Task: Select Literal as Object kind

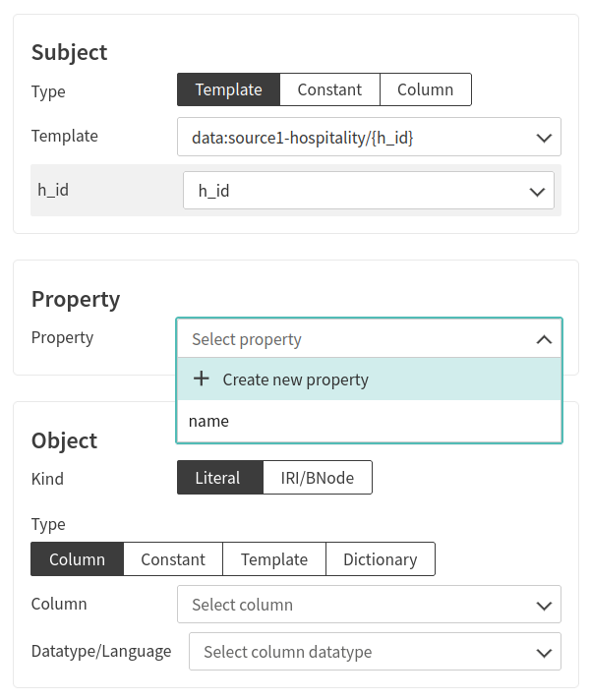Action: tap(217, 478)
